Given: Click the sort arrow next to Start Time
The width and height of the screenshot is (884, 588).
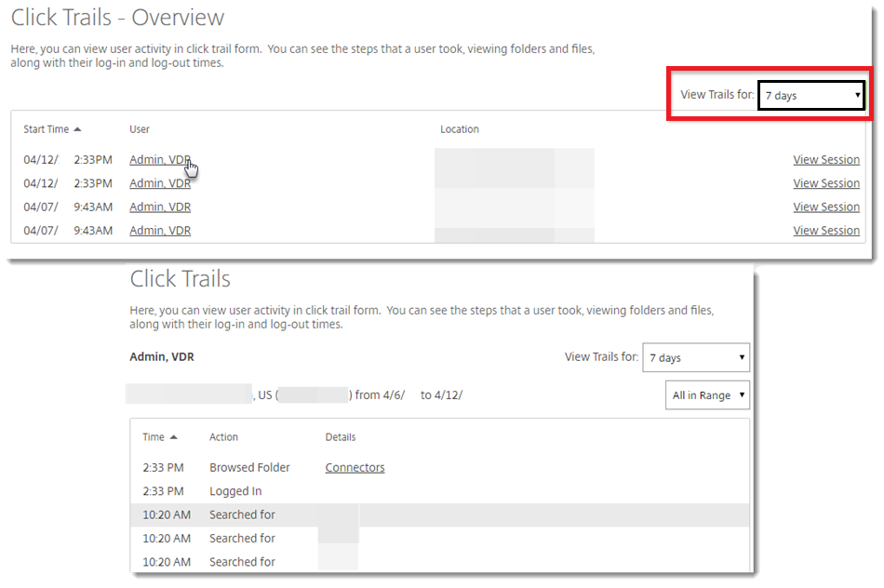Looking at the screenshot, I should tap(77, 129).
